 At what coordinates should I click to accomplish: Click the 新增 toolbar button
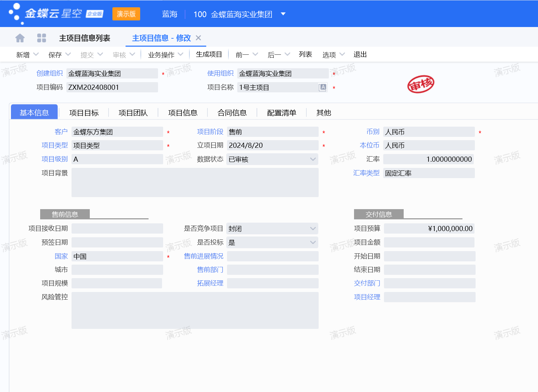coord(23,55)
